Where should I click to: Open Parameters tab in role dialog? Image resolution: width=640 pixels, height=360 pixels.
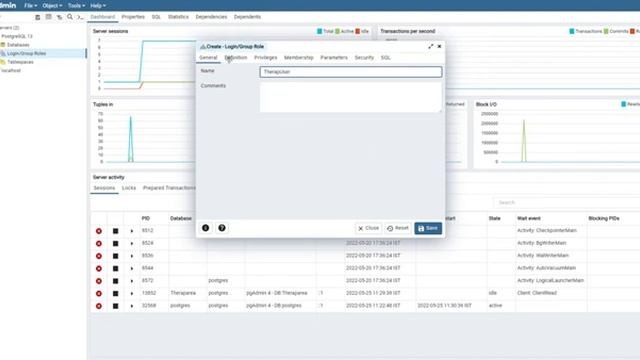(x=334, y=58)
